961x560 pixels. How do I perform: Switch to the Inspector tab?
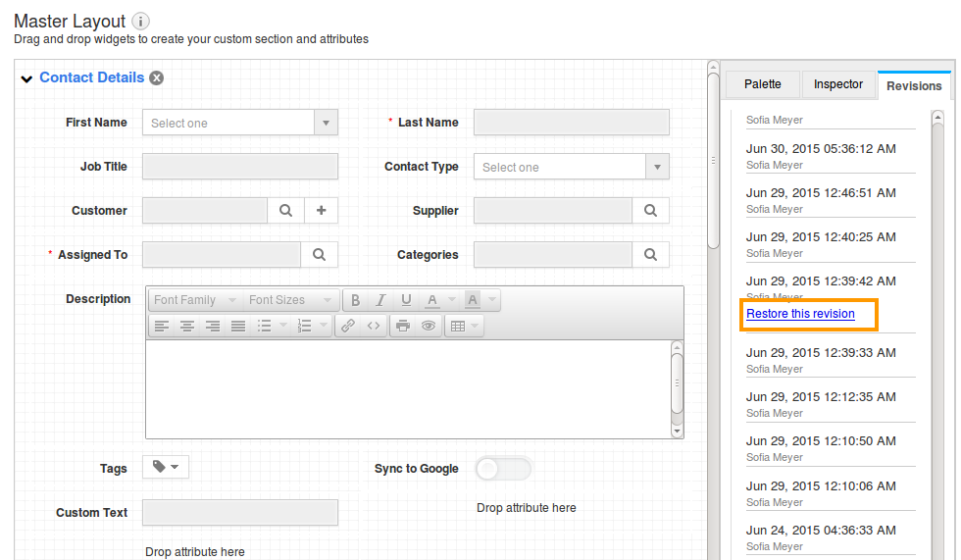838,84
